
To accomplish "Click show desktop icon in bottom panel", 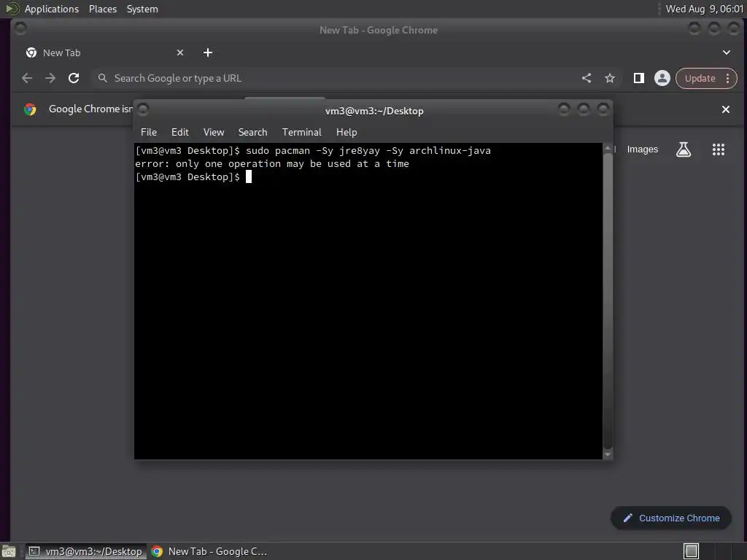I will [x=9, y=551].
